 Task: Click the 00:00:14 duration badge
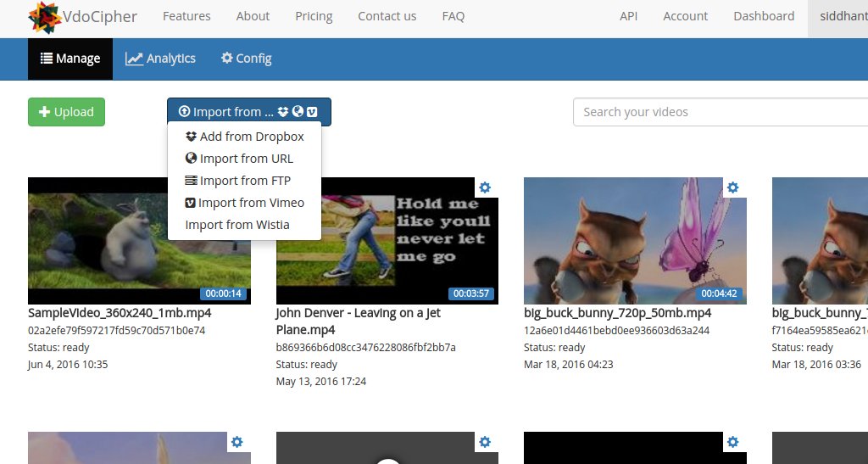pos(224,293)
